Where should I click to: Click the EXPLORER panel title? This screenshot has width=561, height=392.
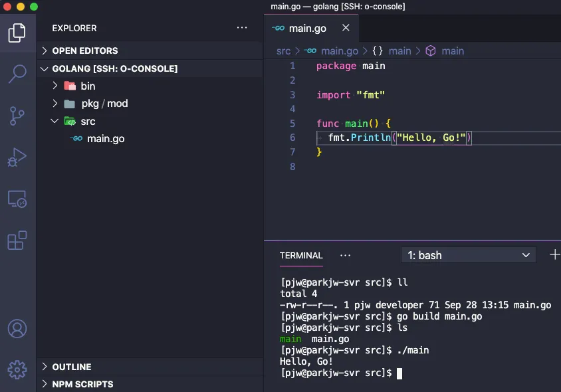point(74,28)
